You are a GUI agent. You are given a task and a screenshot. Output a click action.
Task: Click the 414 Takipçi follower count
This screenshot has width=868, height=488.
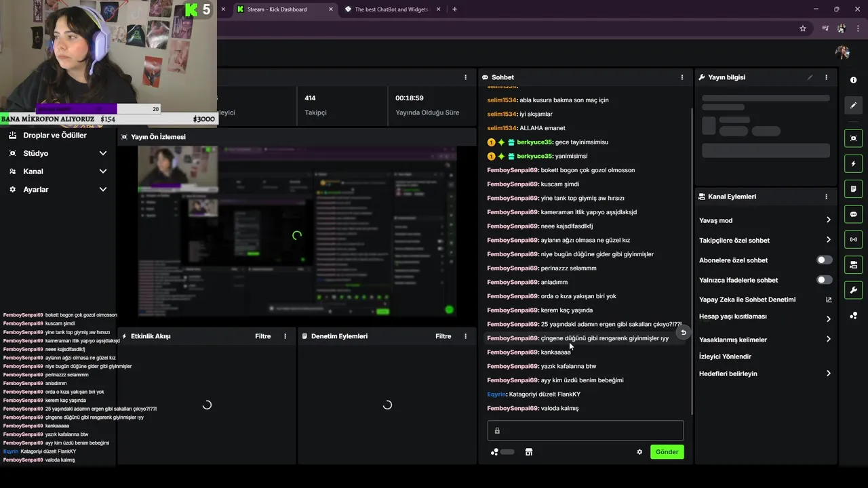pyautogui.click(x=310, y=98)
